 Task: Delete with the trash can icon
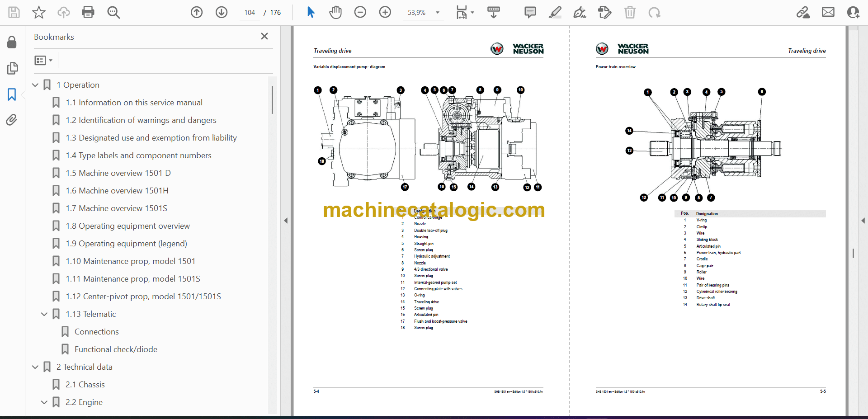(x=630, y=12)
